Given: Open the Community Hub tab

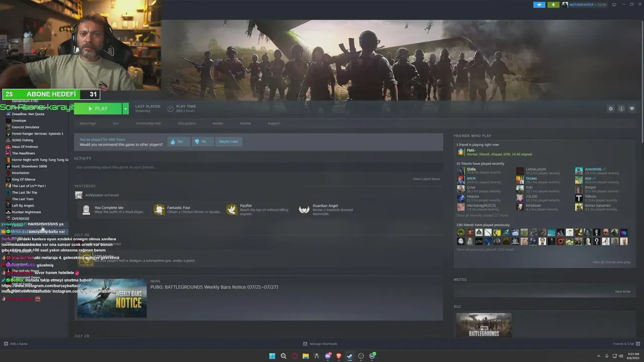Looking at the screenshot, I should [x=148, y=123].
